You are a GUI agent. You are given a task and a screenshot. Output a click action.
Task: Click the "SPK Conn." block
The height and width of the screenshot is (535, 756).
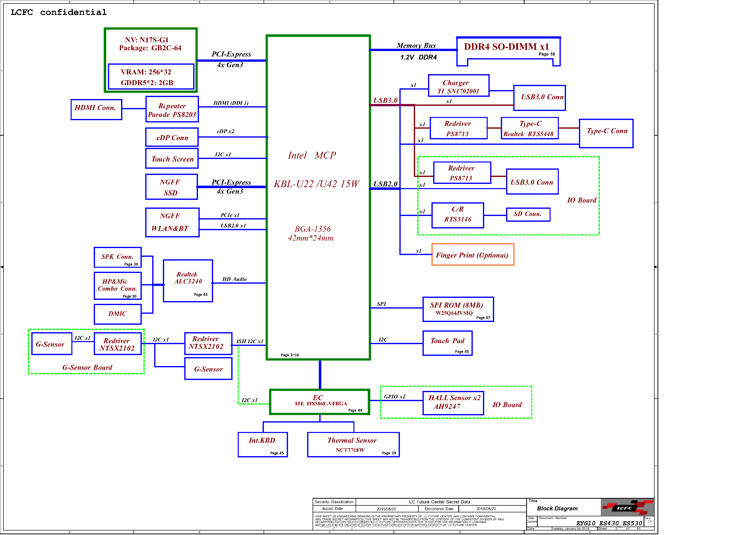pos(118,257)
